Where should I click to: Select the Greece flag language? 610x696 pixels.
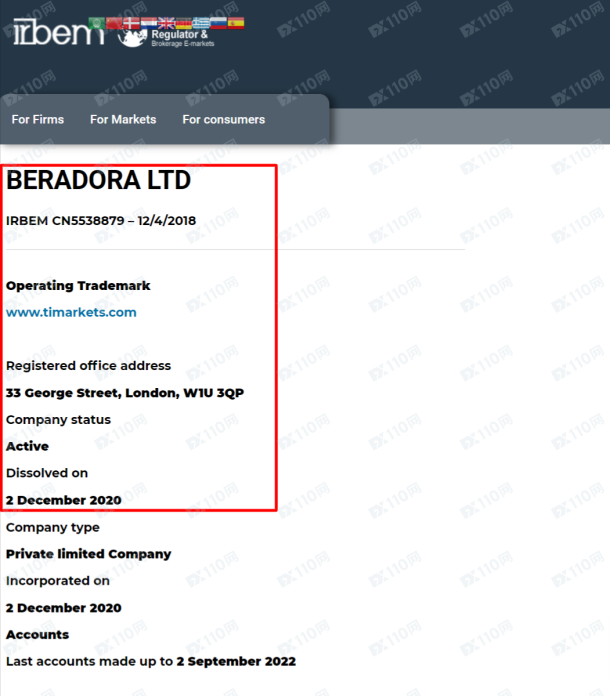coord(201,23)
